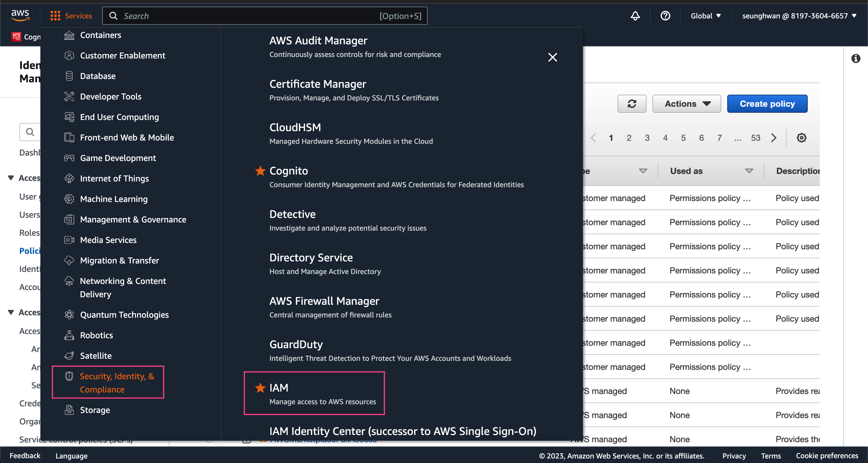Open the Services grid menu icon
868x463 pixels.
tap(55, 16)
